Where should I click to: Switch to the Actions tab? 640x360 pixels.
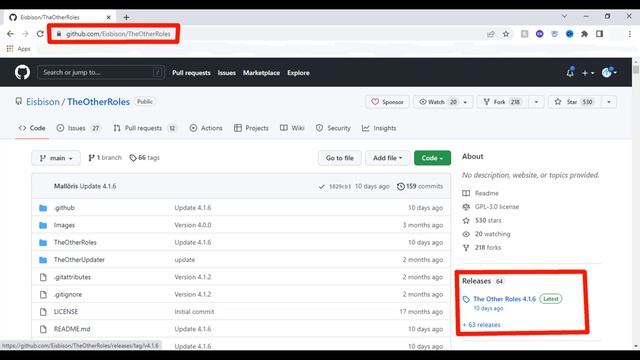pyautogui.click(x=206, y=128)
